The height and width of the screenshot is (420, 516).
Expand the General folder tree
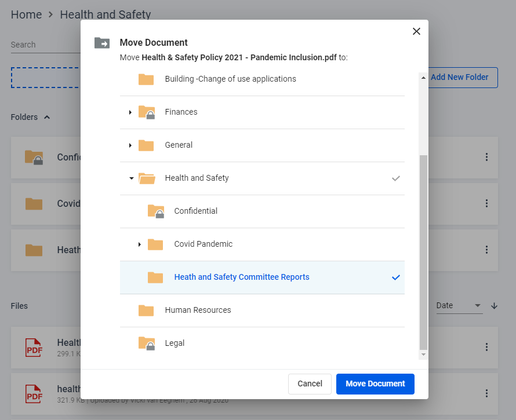(130, 145)
